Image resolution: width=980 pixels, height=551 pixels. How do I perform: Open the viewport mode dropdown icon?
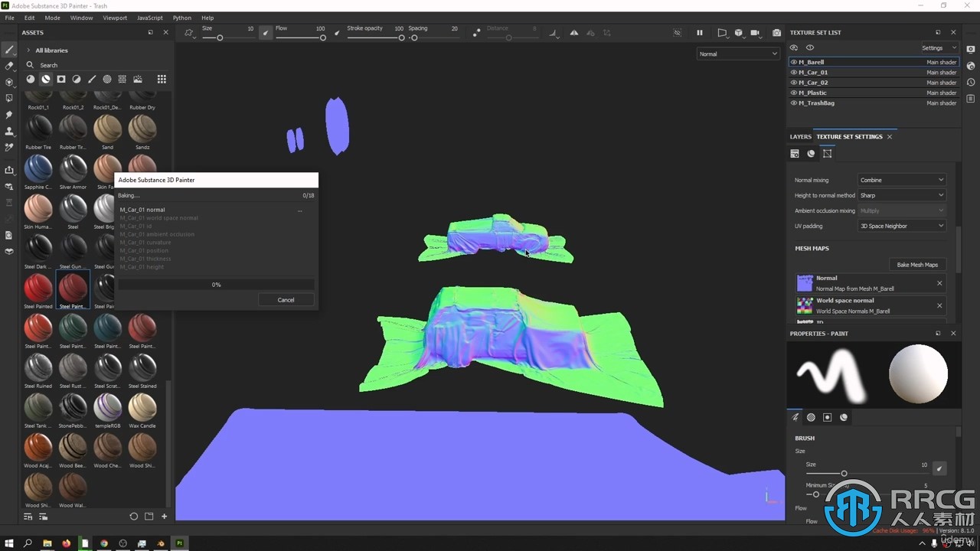(722, 33)
